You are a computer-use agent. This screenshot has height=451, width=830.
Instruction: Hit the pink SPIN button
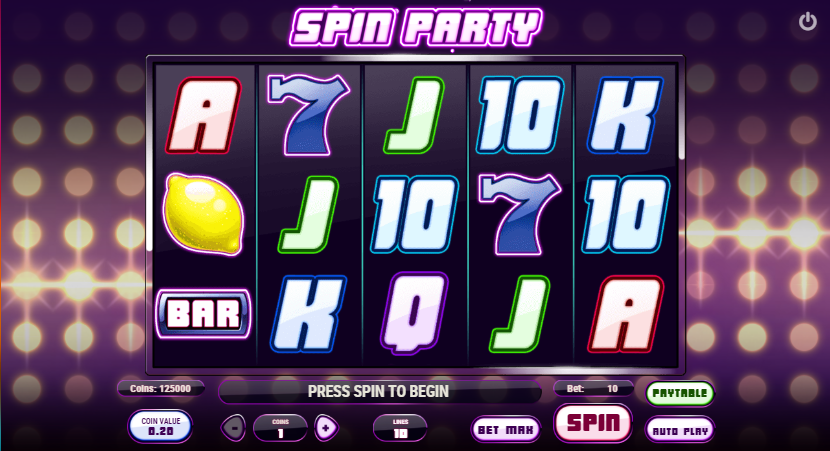pyautogui.click(x=593, y=422)
